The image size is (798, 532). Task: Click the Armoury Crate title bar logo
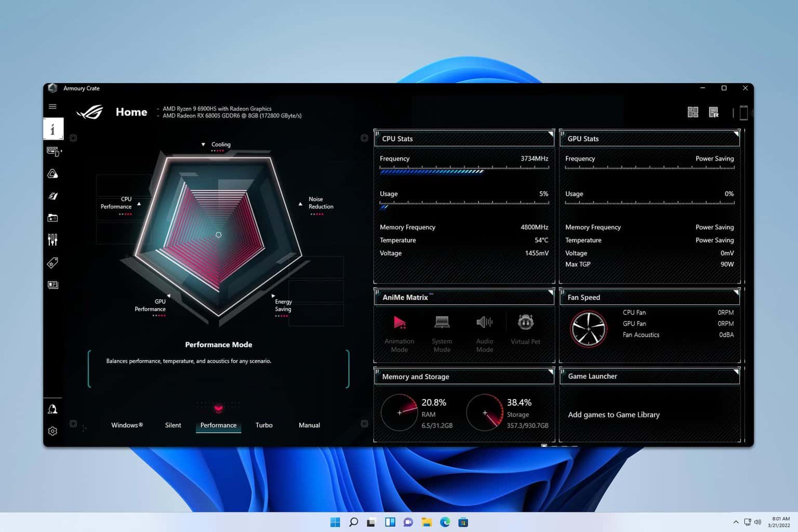(52, 88)
